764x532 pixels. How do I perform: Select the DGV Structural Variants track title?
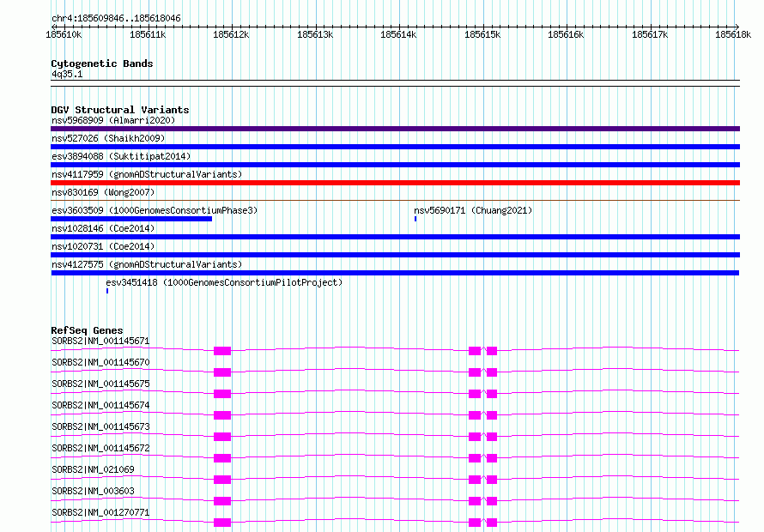pos(120,110)
